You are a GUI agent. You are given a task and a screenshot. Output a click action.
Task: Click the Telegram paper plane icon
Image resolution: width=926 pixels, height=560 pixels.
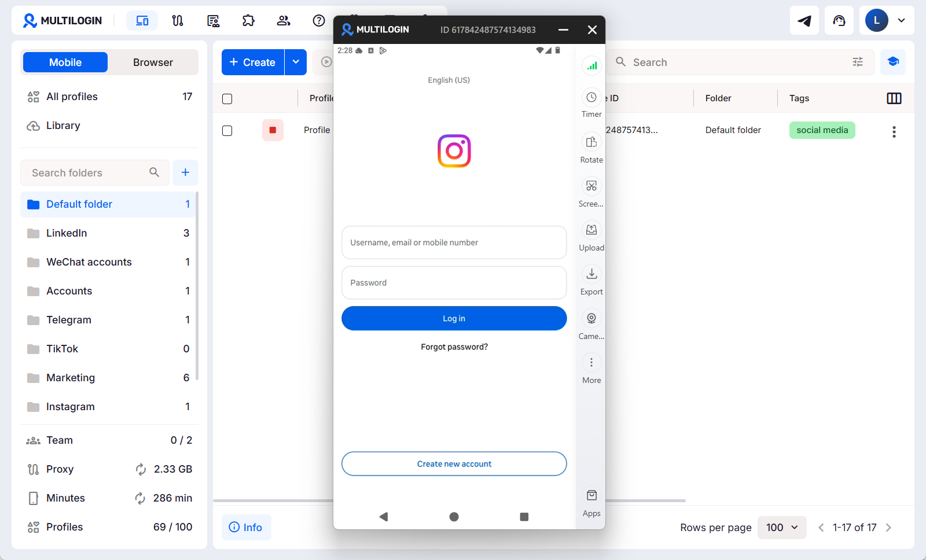[x=804, y=21]
